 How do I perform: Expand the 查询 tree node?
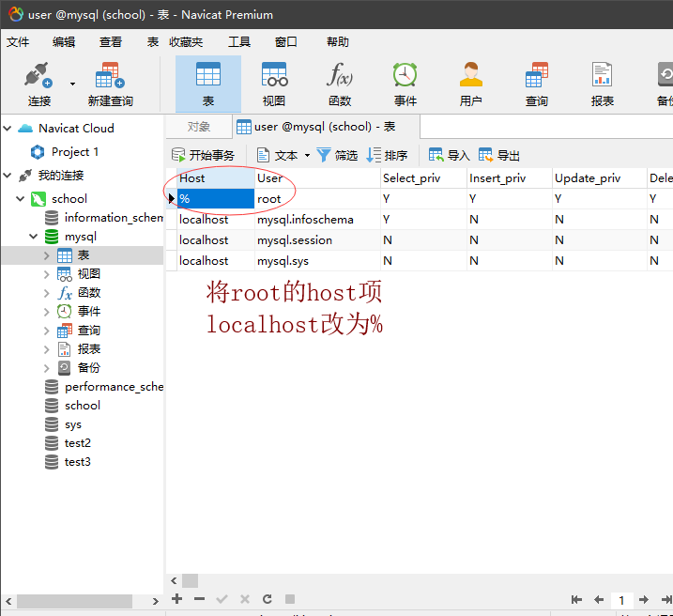pos(46,331)
